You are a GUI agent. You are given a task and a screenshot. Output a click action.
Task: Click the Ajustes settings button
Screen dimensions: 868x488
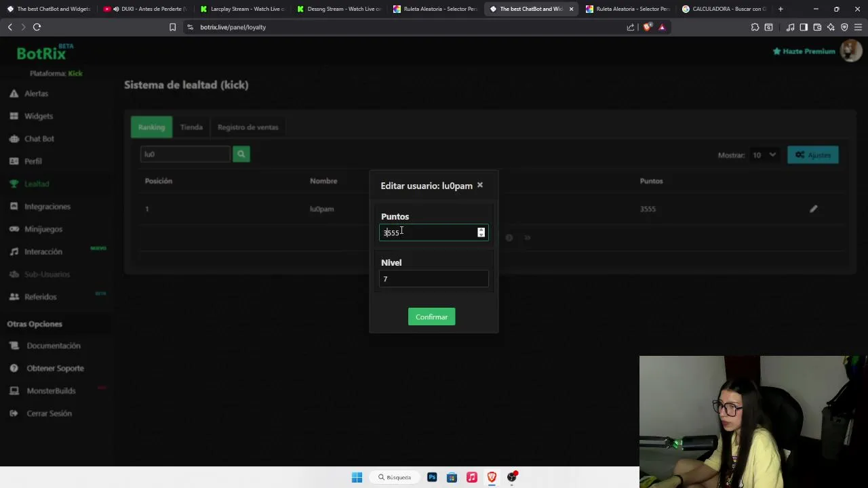pyautogui.click(x=813, y=155)
